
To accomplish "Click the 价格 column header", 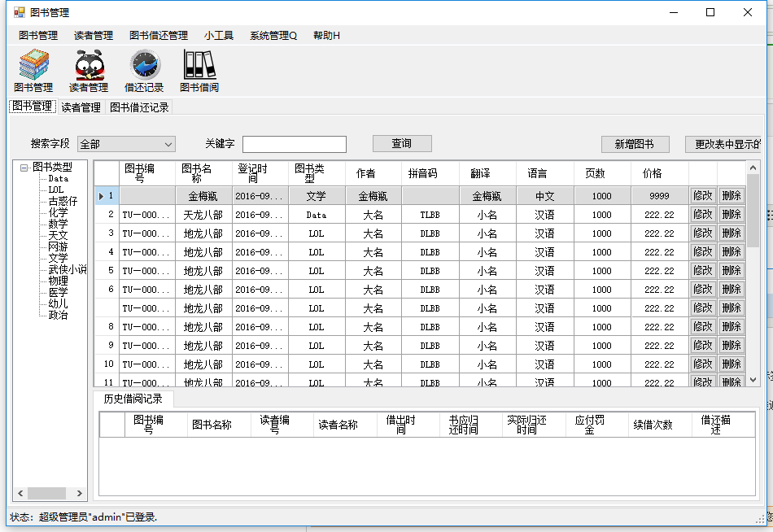I will click(x=660, y=173).
